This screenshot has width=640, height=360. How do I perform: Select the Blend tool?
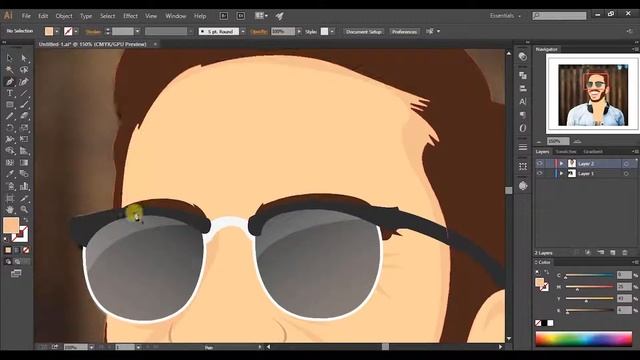(24, 174)
